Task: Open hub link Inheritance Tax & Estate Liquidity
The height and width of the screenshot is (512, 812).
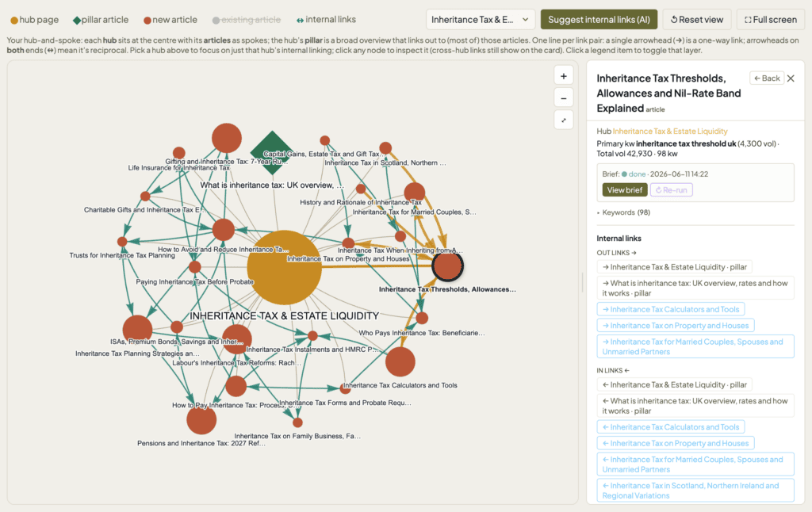Action: click(669, 131)
